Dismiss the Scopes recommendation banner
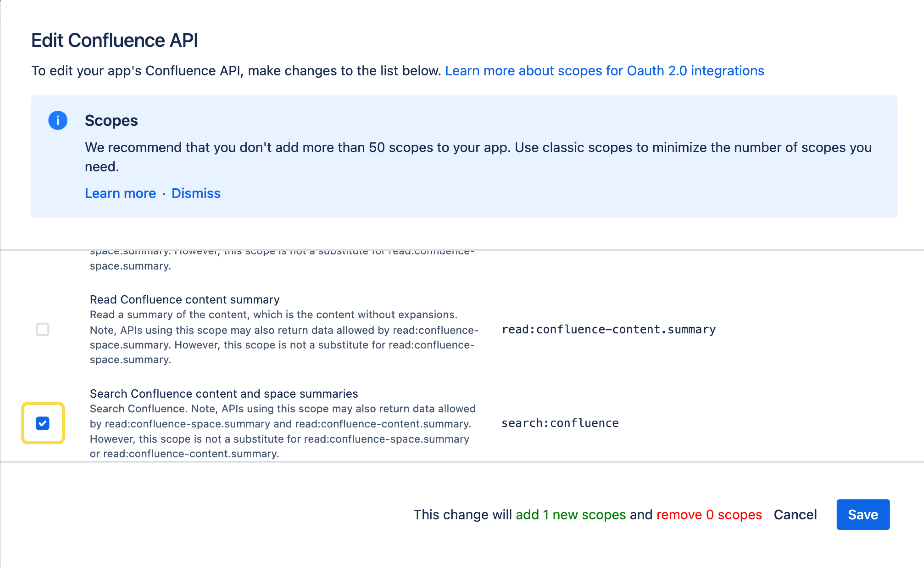This screenshot has height=567, width=924. click(x=196, y=193)
